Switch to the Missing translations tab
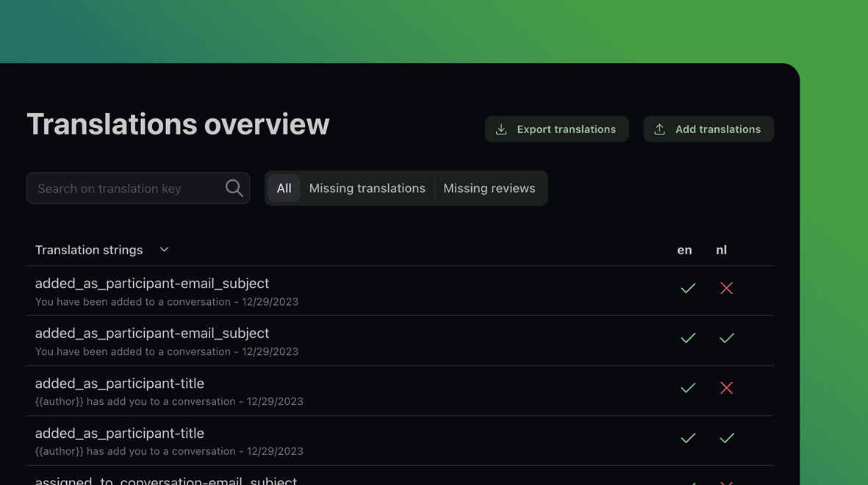Viewport: 868px width, 485px height. point(367,188)
